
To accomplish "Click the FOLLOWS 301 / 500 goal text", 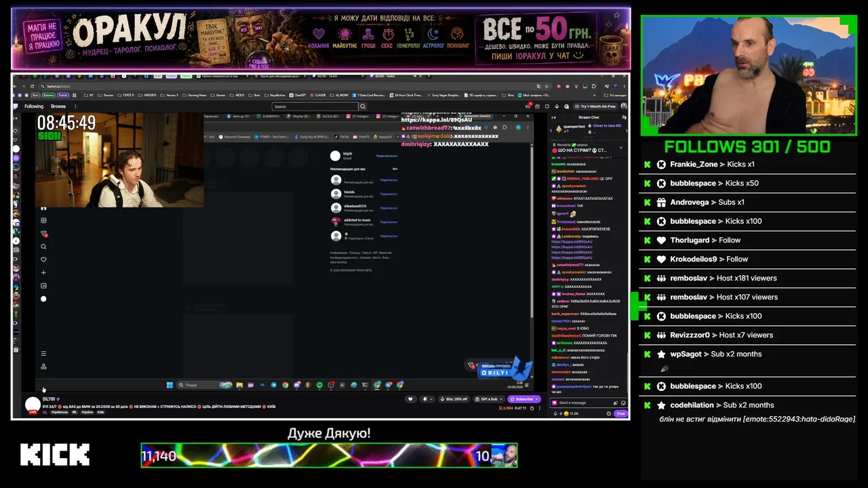I will point(747,146).
